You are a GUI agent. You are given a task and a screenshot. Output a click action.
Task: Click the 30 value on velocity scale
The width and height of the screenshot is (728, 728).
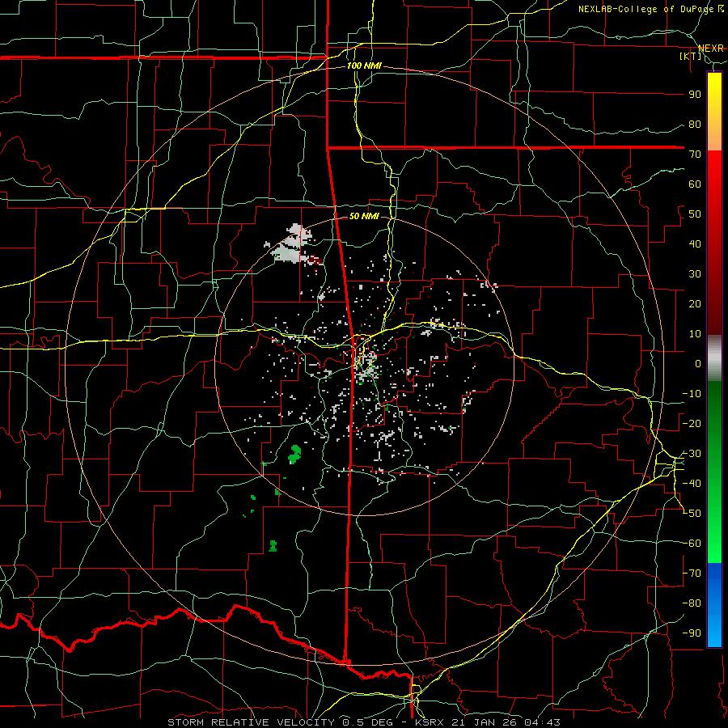[695, 274]
